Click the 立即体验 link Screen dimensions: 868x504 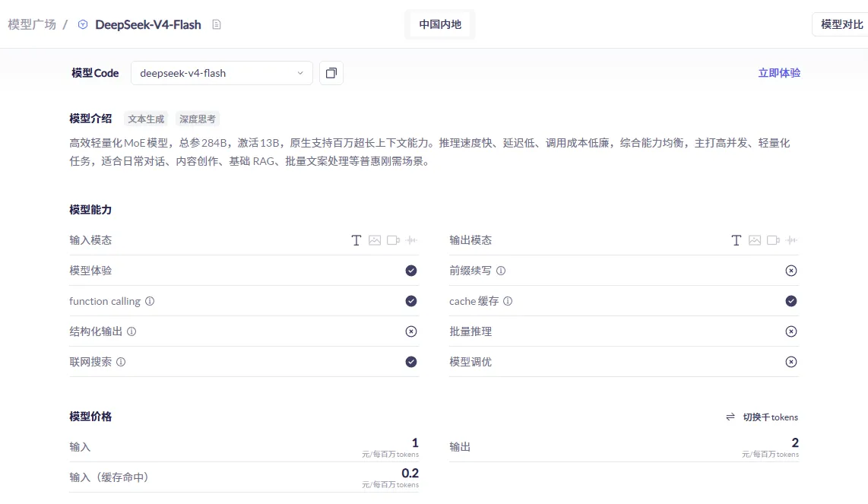[779, 73]
